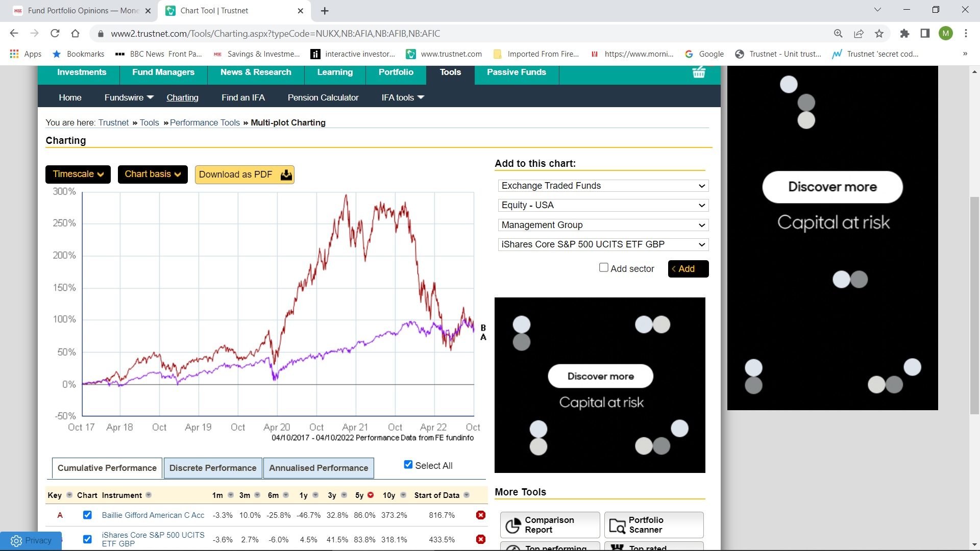Open the Passive Funds menu item

pos(516,72)
